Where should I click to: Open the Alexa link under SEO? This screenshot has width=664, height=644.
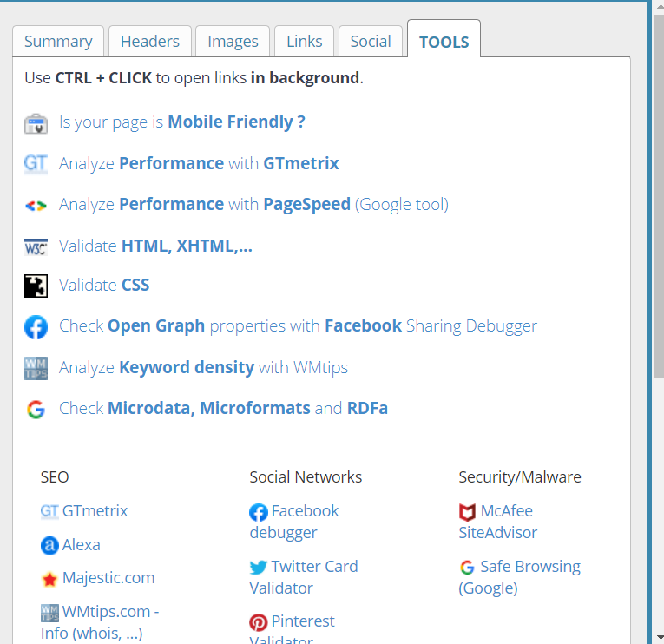(x=82, y=545)
